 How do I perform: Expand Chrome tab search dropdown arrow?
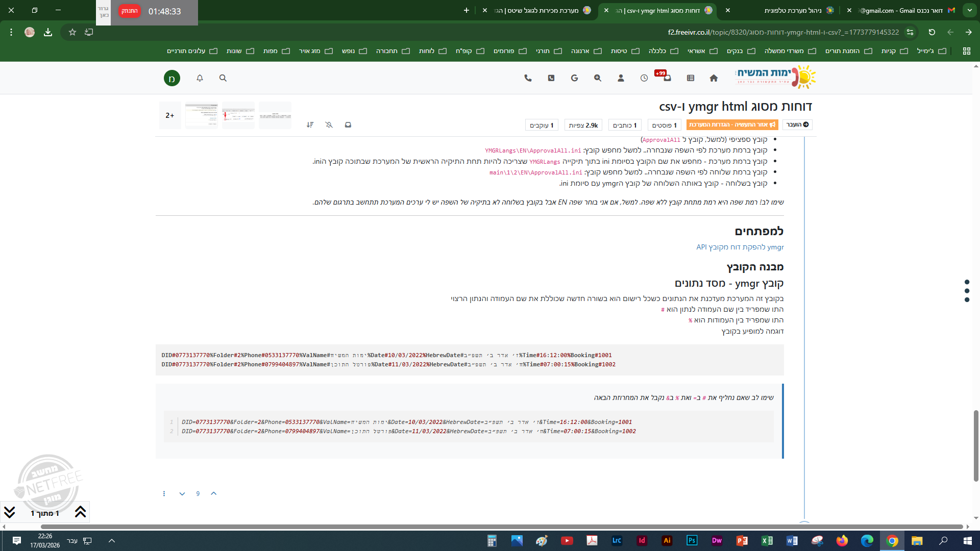(x=969, y=10)
